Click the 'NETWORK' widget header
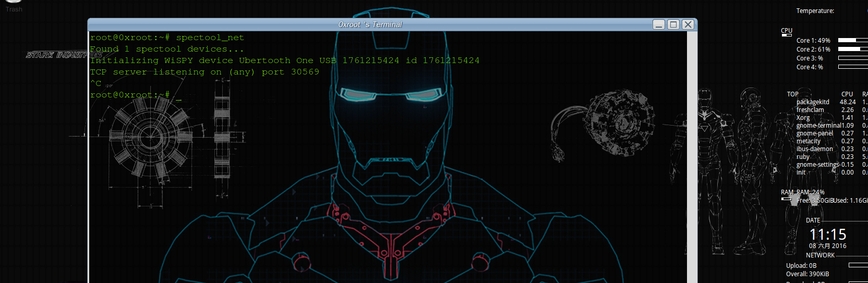868x283 pixels. coord(820,255)
